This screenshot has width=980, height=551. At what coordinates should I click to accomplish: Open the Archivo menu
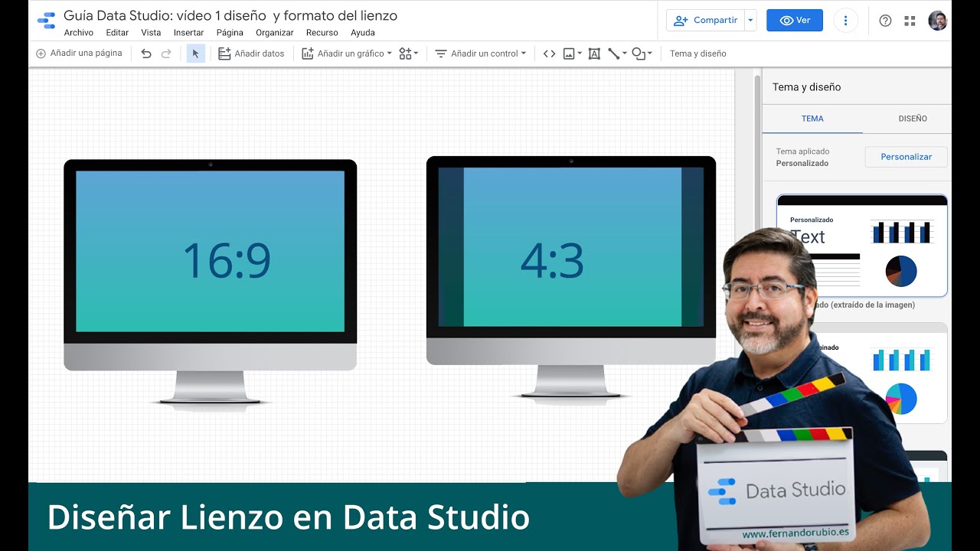coord(79,33)
